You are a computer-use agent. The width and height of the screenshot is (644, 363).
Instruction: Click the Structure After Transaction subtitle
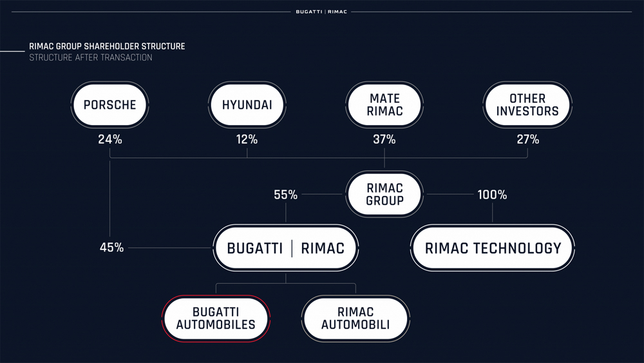click(90, 57)
